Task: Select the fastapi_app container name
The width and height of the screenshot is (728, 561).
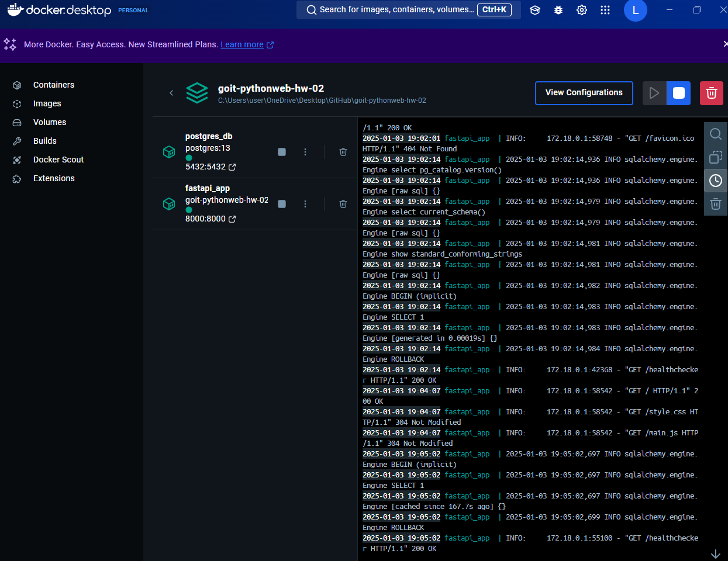Action: click(208, 188)
